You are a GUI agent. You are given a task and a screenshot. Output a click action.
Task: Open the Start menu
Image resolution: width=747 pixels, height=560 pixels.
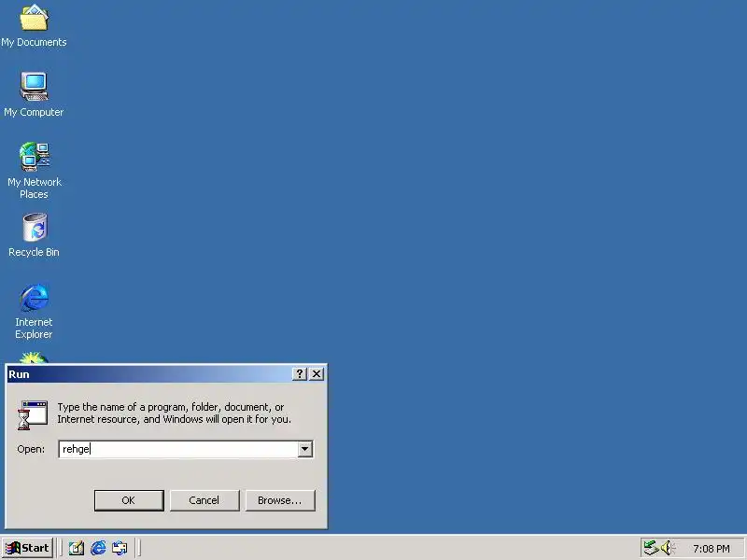pyautogui.click(x=27, y=548)
